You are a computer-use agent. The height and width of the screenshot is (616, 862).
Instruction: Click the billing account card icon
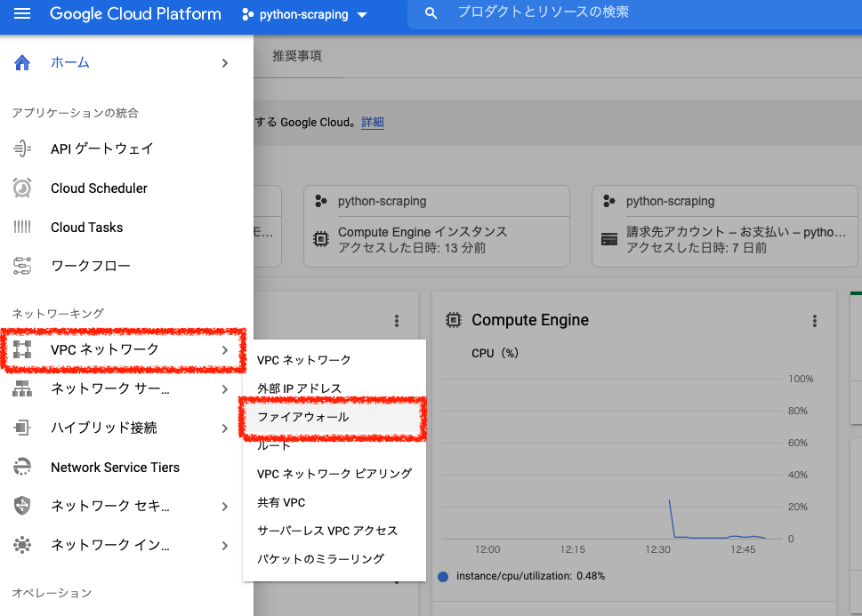[x=609, y=240]
